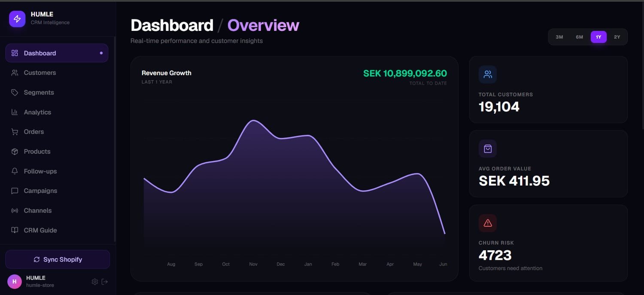Click the Total Customers users icon
Viewport: 644px width, 295px height.
(488, 74)
